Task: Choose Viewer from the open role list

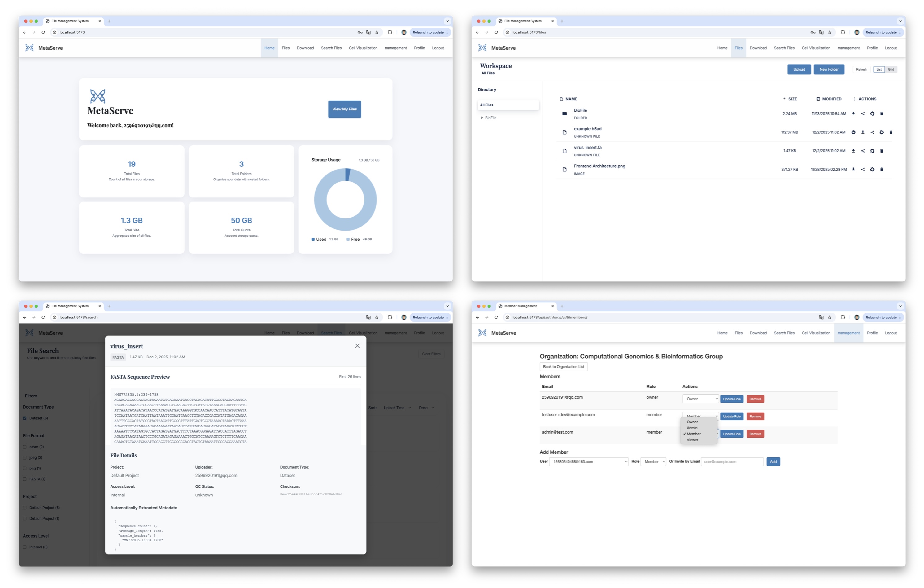Action: (x=692, y=440)
